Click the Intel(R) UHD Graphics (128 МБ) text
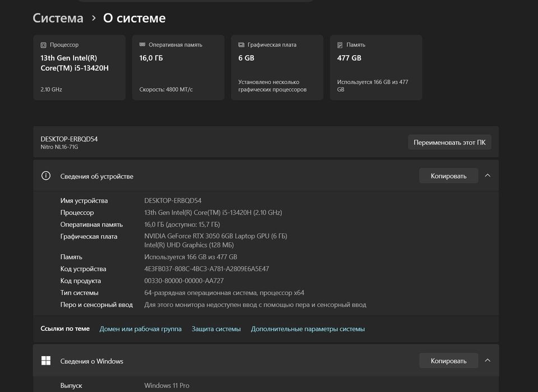 click(189, 245)
